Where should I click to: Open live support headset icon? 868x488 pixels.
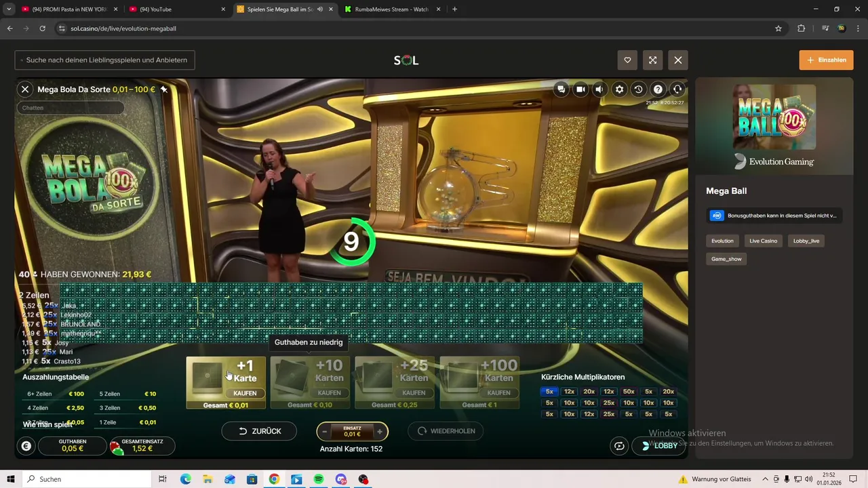coord(677,89)
